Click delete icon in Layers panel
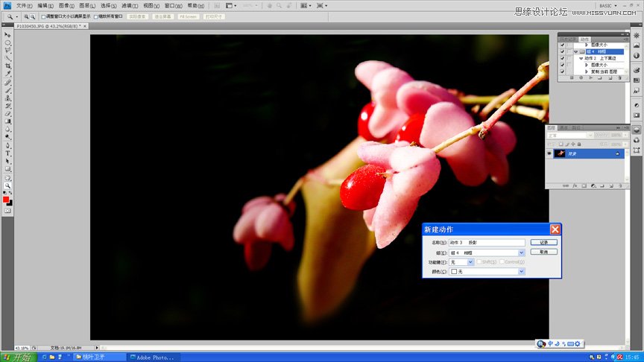Image resolution: width=644 pixels, height=362 pixels. (620, 186)
